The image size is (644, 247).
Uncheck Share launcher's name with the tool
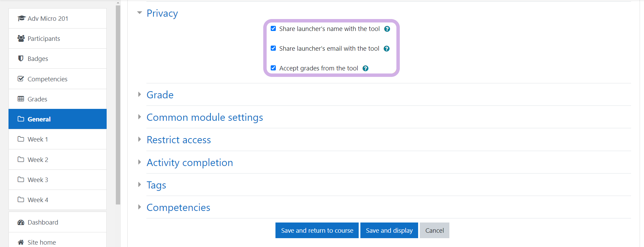273,29
